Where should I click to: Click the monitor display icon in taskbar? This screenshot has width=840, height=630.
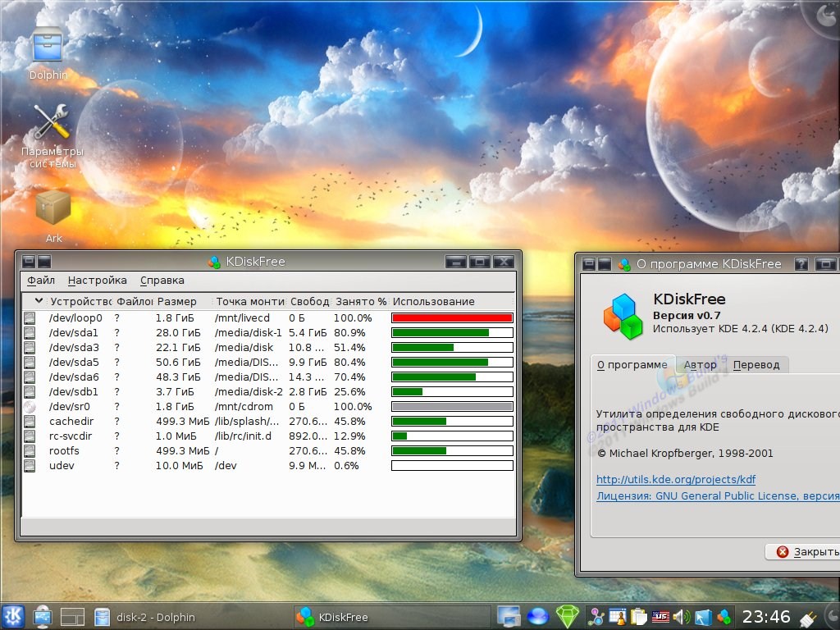click(509, 617)
